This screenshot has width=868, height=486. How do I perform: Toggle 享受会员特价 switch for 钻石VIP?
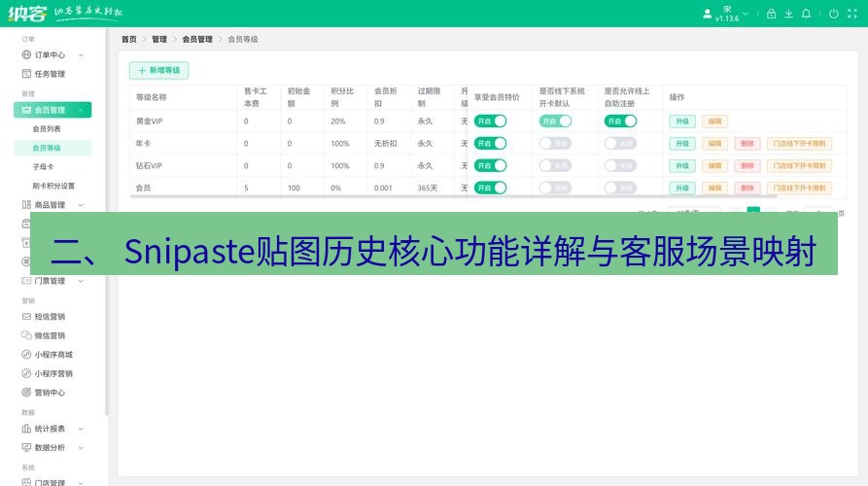click(x=490, y=165)
